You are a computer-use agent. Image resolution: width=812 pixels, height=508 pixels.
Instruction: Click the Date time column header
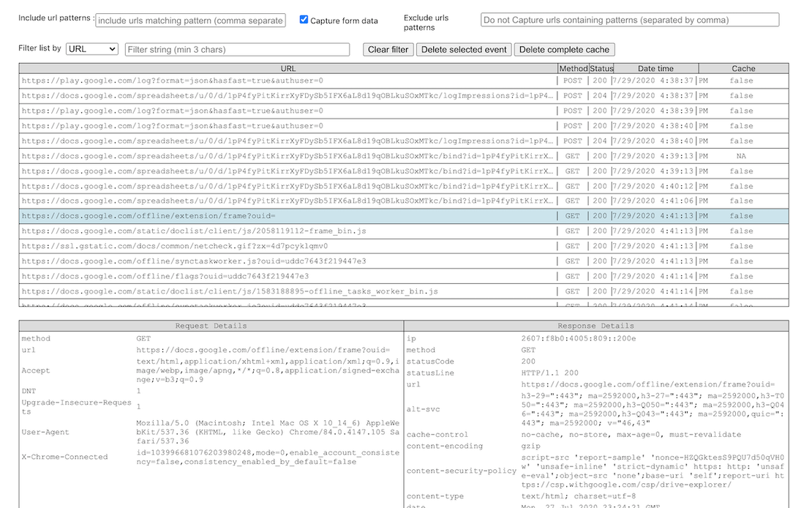coord(655,69)
